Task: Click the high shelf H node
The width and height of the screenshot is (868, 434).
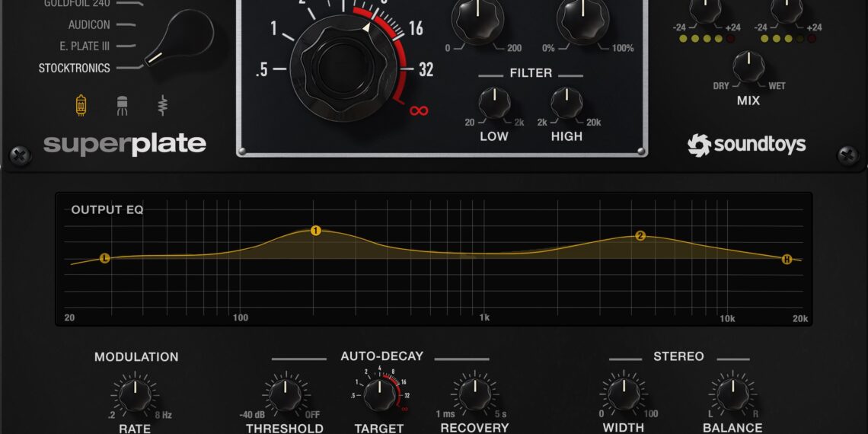Action: click(787, 260)
